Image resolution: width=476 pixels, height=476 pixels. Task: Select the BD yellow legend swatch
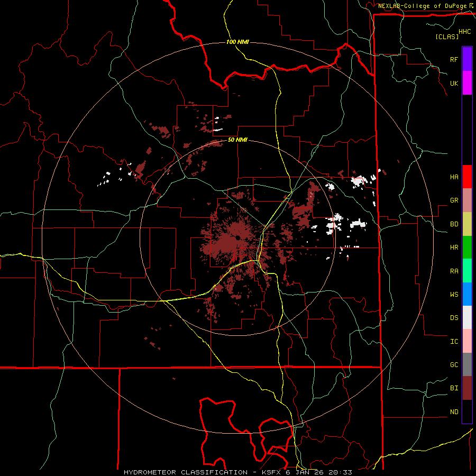point(467,224)
